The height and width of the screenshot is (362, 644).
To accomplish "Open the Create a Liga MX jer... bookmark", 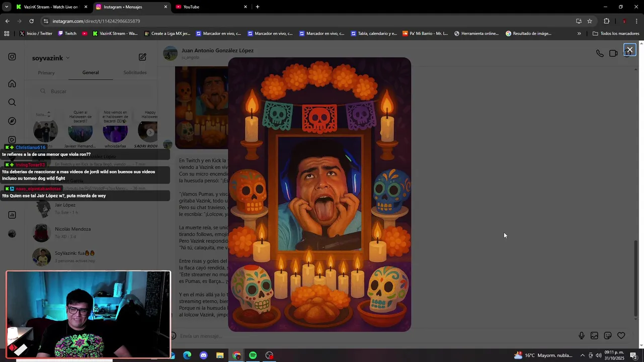I will pos(167,34).
